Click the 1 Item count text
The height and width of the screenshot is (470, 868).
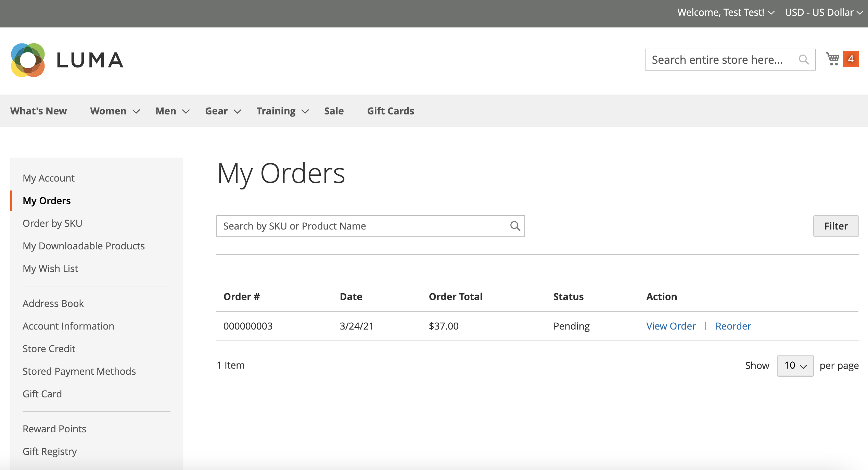point(231,366)
